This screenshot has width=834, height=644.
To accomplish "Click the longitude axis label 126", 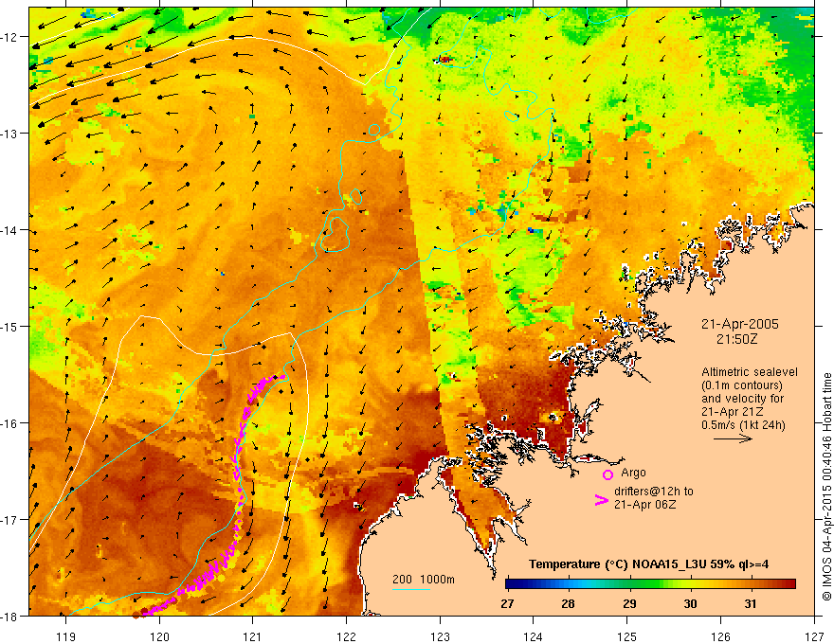I will (720, 636).
